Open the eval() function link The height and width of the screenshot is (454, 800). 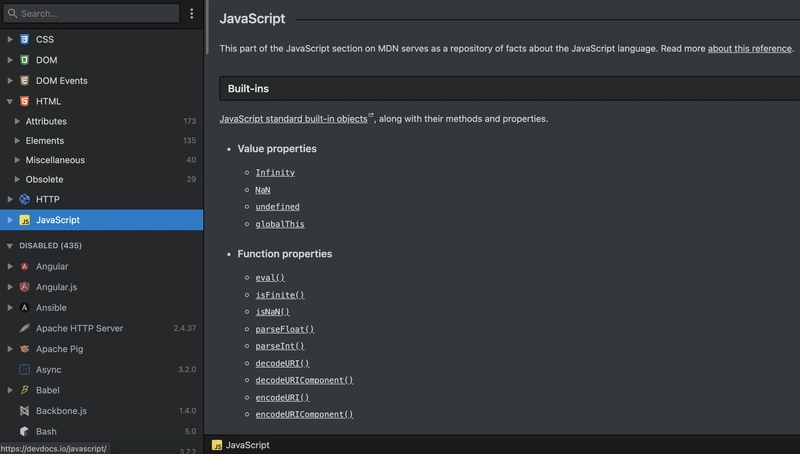(x=270, y=278)
